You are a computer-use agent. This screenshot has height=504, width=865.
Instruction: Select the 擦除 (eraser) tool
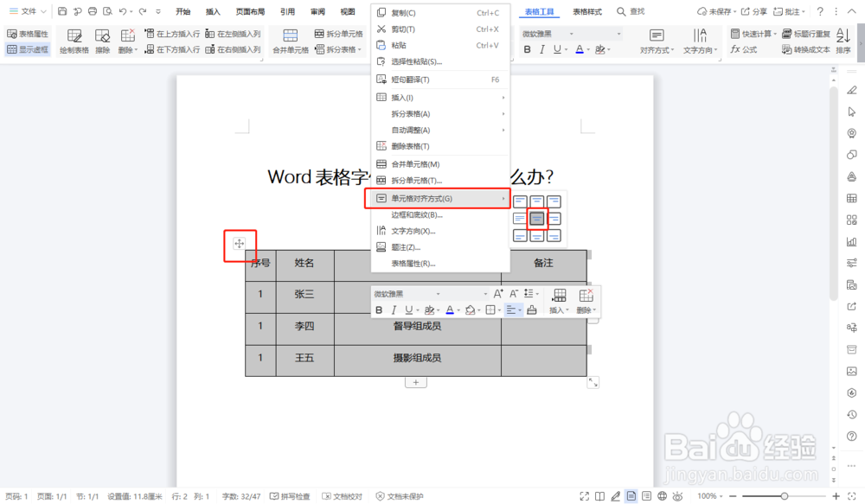tap(102, 40)
